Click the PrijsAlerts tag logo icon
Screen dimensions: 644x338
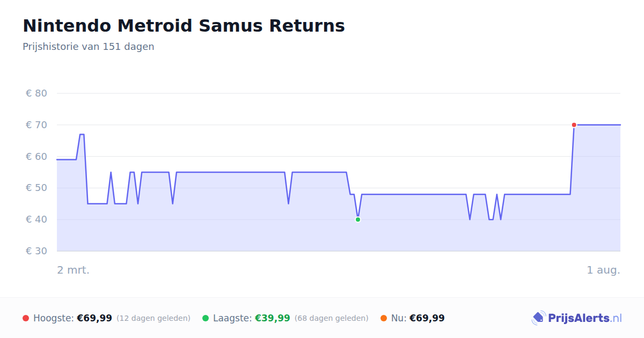click(x=538, y=318)
